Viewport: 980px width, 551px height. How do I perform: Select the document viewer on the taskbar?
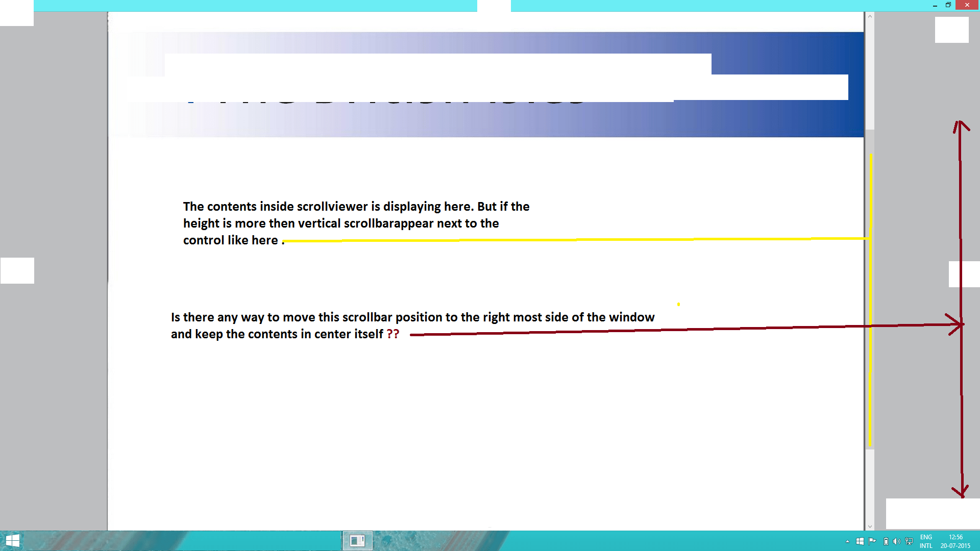tap(357, 540)
